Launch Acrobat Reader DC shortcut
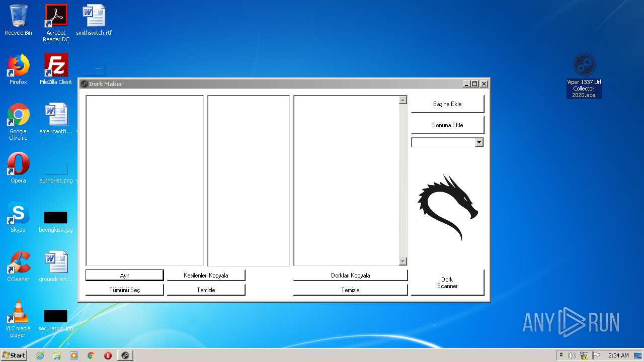This screenshot has width=644, height=362. coord(56,23)
